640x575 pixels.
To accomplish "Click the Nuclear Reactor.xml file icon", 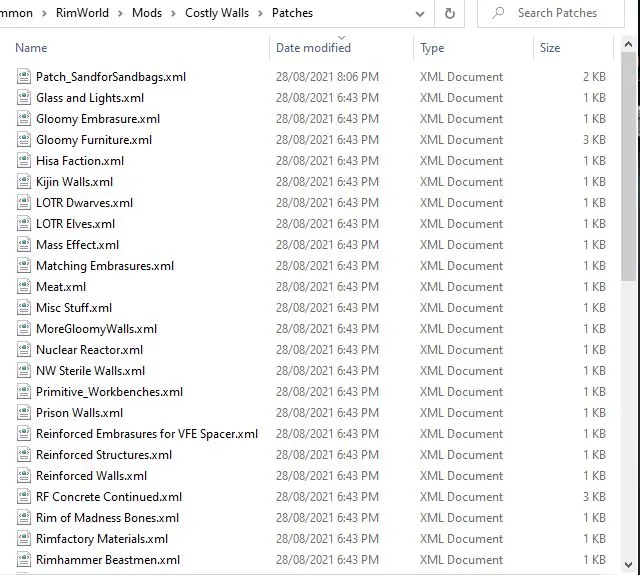I will [x=25, y=350].
